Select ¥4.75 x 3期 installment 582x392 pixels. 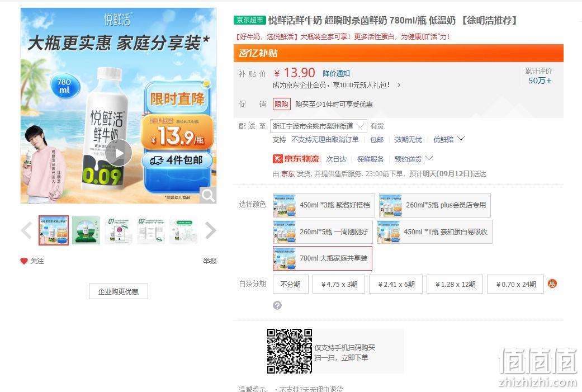[339, 284]
